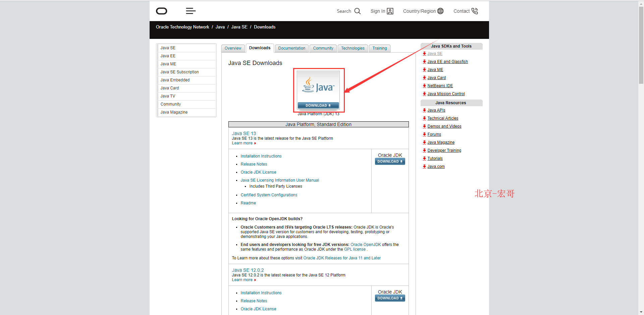Click the Oracle logo icon
The image size is (644, 315).
(x=161, y=11)
